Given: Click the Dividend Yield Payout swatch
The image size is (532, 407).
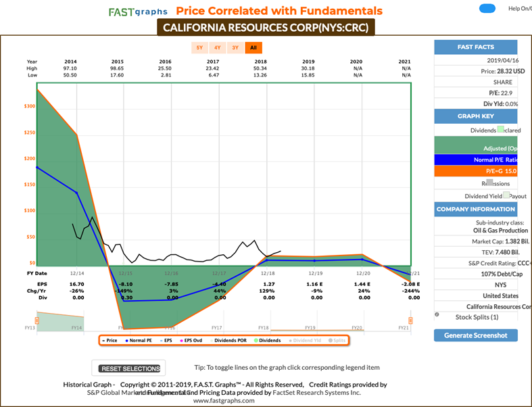Looking at the screenshot, I should pos(506,195).
